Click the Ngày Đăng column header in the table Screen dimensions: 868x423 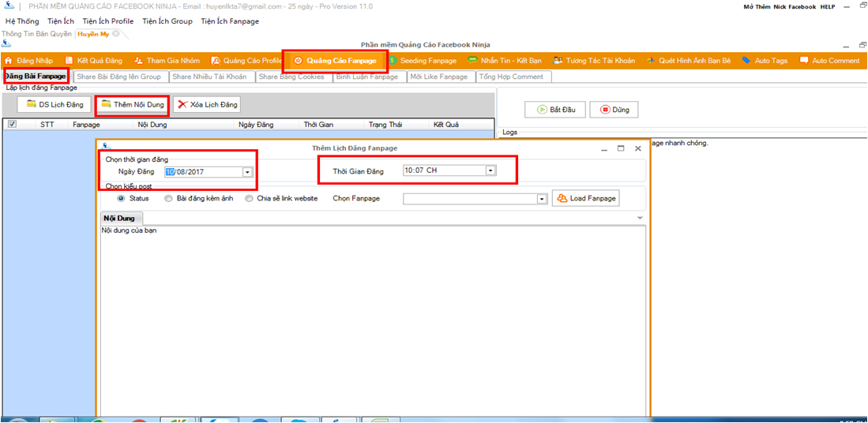click(x=256, y=125)
